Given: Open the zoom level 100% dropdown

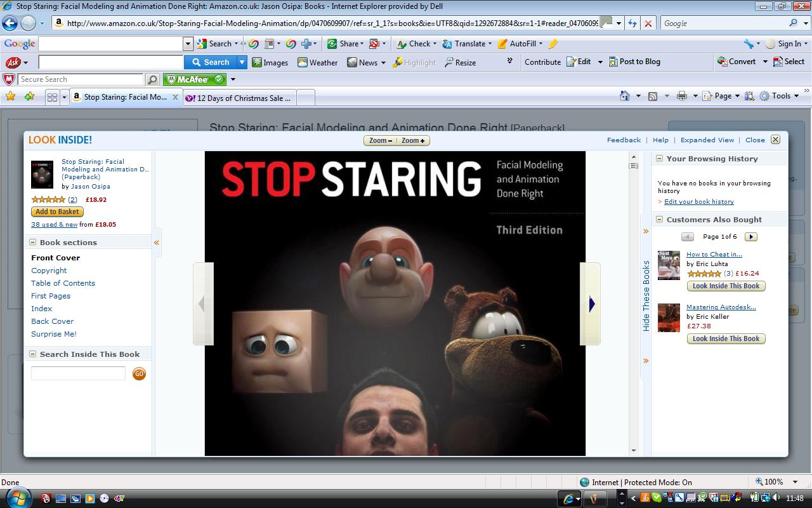Looking at the screenshot, I should (x=795, y=482).
